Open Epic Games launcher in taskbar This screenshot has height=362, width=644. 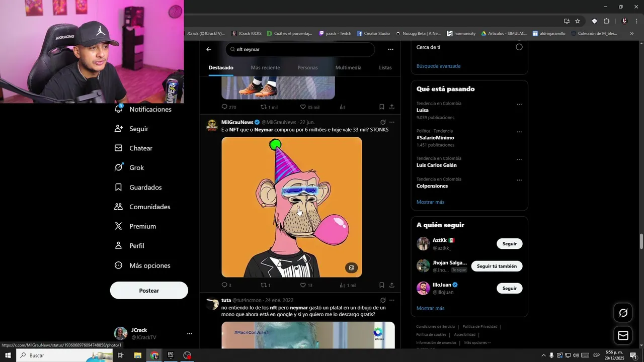pyautogui.click(x=171, y=355)
